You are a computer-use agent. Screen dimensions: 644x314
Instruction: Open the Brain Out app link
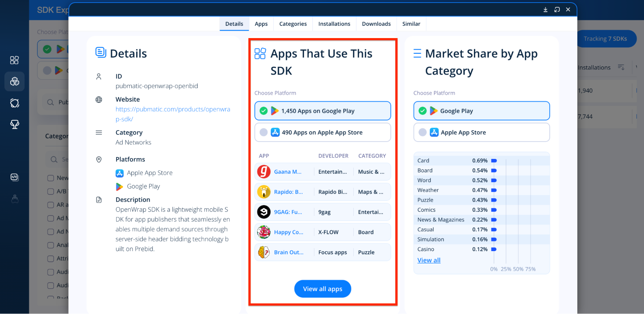(289, 252)
